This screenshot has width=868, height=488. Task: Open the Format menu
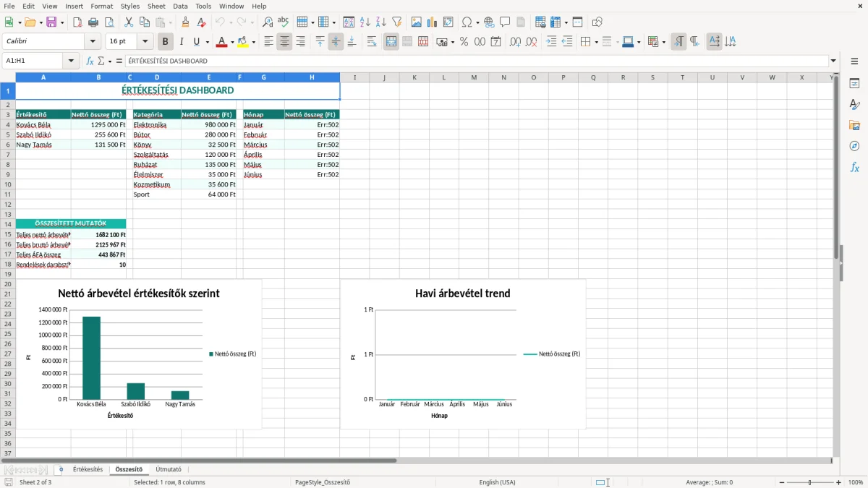pyautogui.click(x=102, y=6)
